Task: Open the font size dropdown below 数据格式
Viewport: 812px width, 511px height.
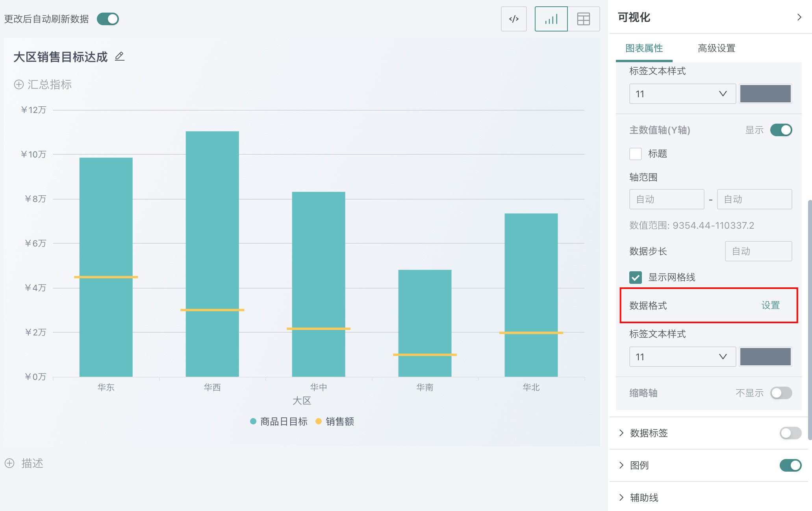Action: click(x=682, y=357)
